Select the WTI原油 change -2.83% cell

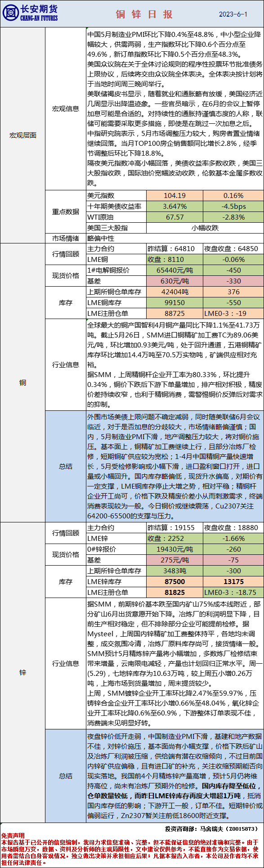pos(233,217)
